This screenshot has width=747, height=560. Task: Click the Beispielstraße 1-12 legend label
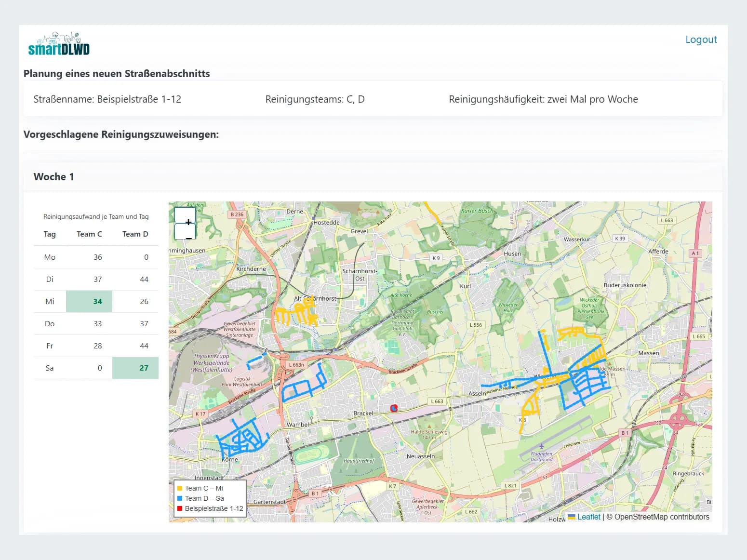(x=214, y=508)
